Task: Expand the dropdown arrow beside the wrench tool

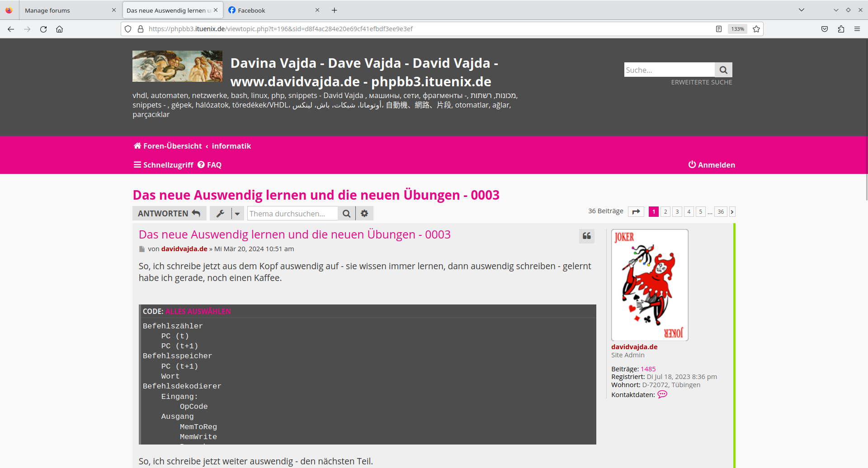Action: (237, 213)
